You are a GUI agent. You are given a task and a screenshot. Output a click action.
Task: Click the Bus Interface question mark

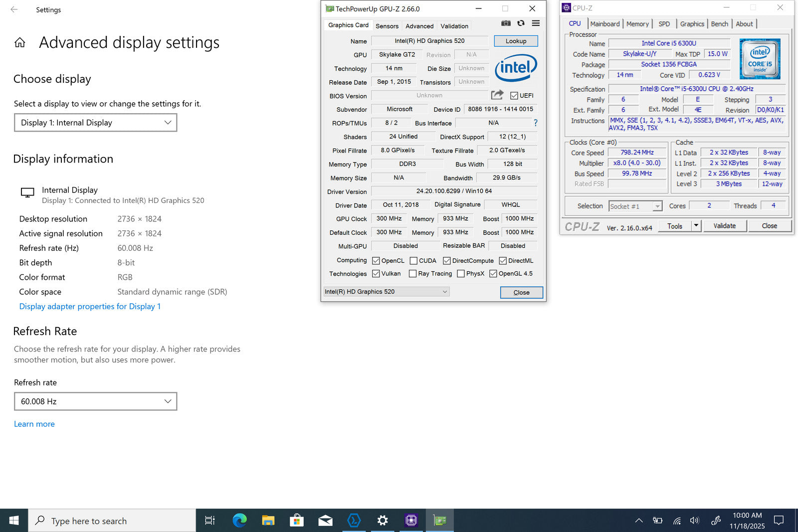[x=536, y=123]
